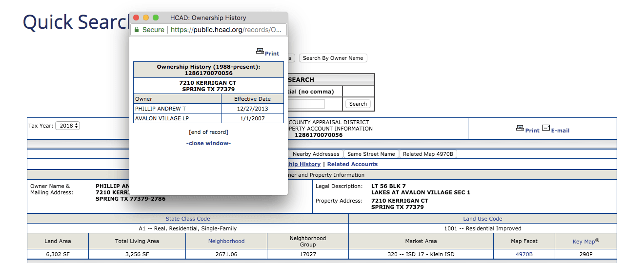
Task: Click the printer icon in the Ownership History popup
Action: (x=260, y=51)
